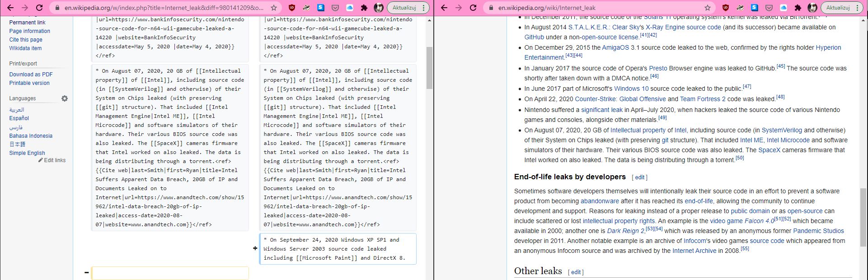Open Windows 10 article link
This screenshot has width=868, height=280.
[631, 89]
